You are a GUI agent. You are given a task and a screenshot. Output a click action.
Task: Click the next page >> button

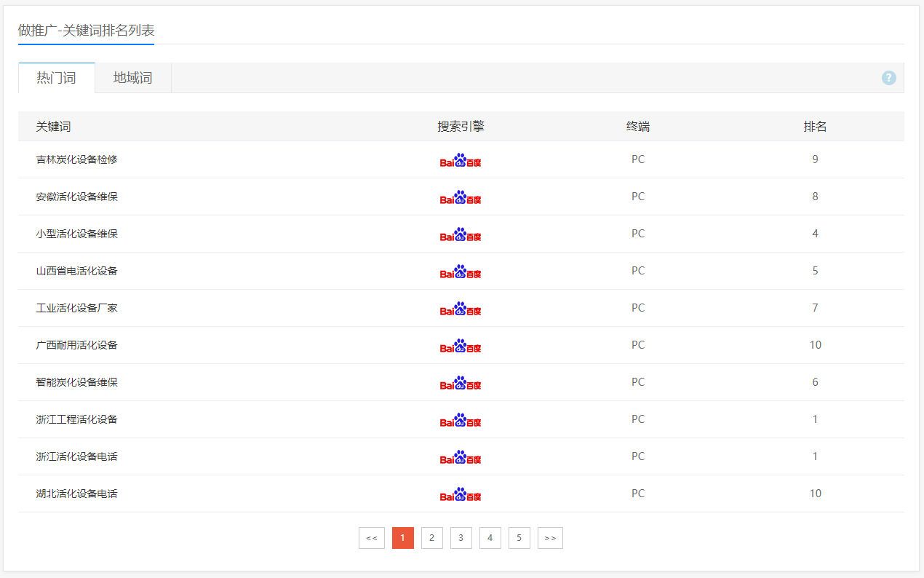550,538
